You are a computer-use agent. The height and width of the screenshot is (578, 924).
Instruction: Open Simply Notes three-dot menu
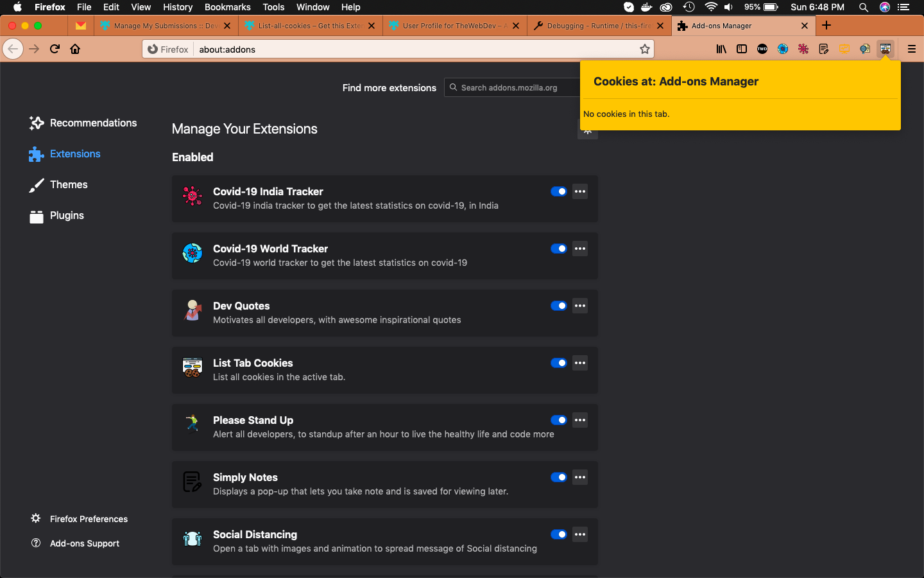(x=580, y=477)
